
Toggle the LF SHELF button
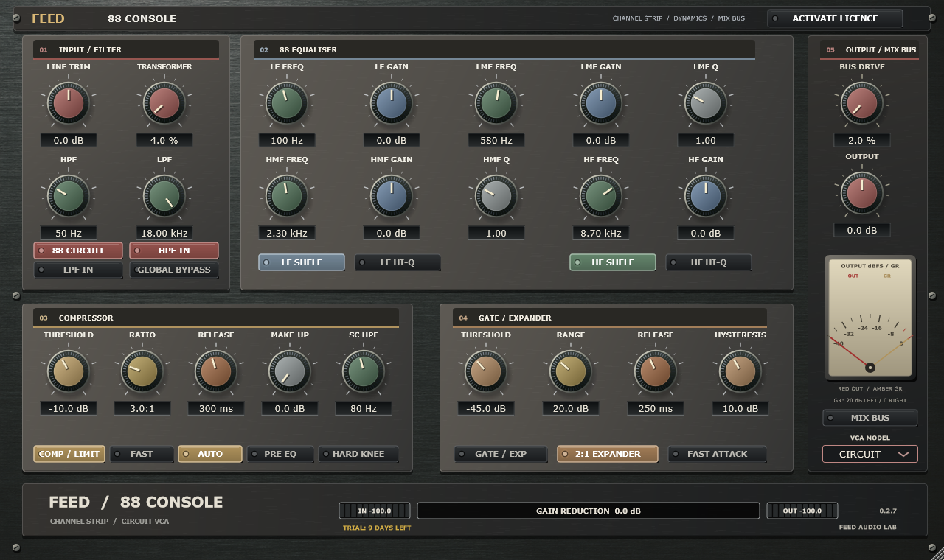(302, 262)
